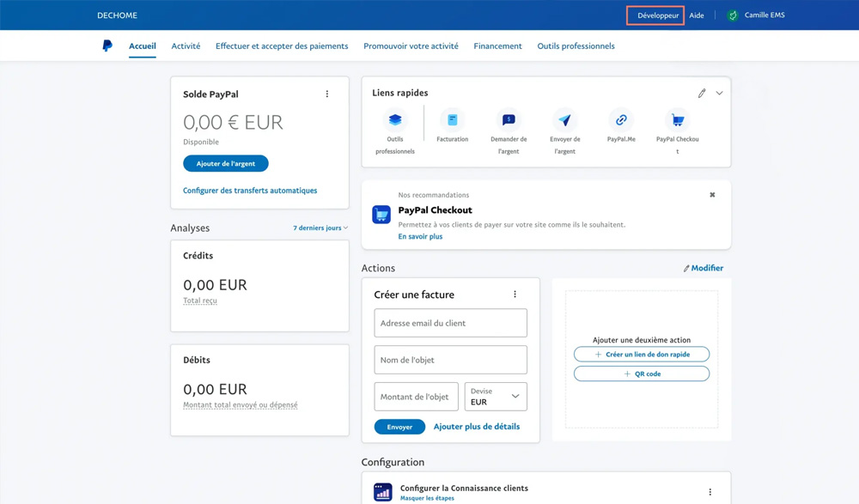The width and height of the screenshot is (859, 504).
Task: Add the QR code action button
Action: coord(642,374)
